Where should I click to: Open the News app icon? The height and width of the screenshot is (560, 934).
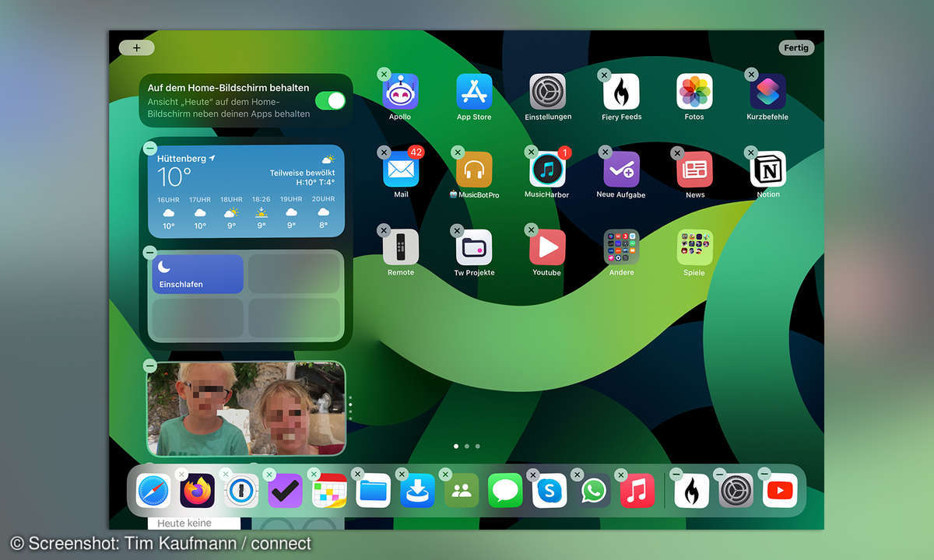[694, 170]
